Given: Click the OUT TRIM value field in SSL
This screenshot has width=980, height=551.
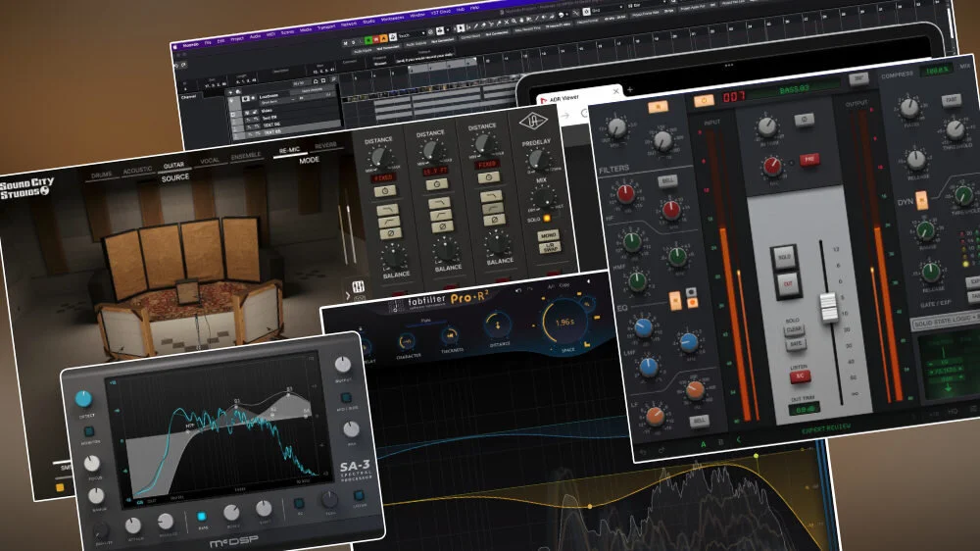Looking at the screenshot, I should [x=805, y=410].
